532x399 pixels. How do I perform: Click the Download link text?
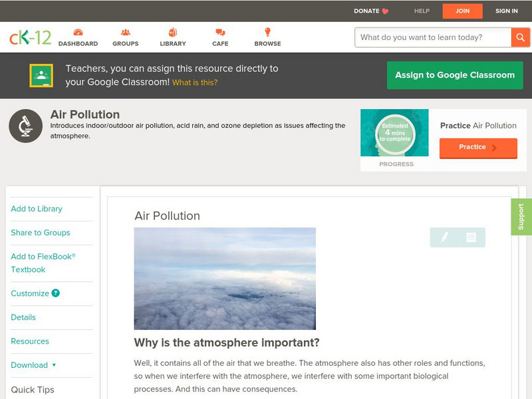[x=29, y=365]
